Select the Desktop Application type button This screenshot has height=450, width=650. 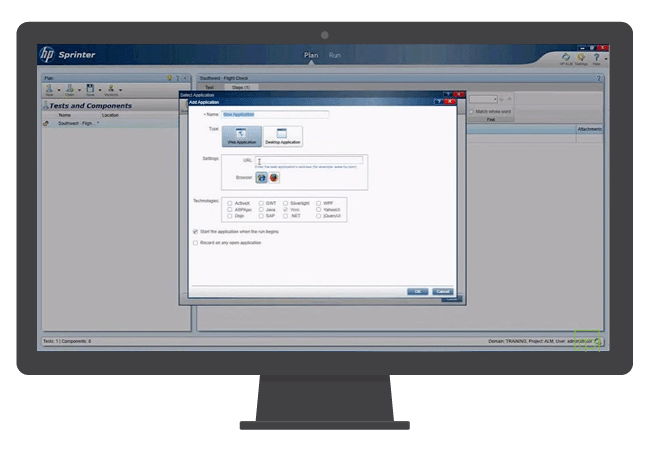[x=282, y=136]
